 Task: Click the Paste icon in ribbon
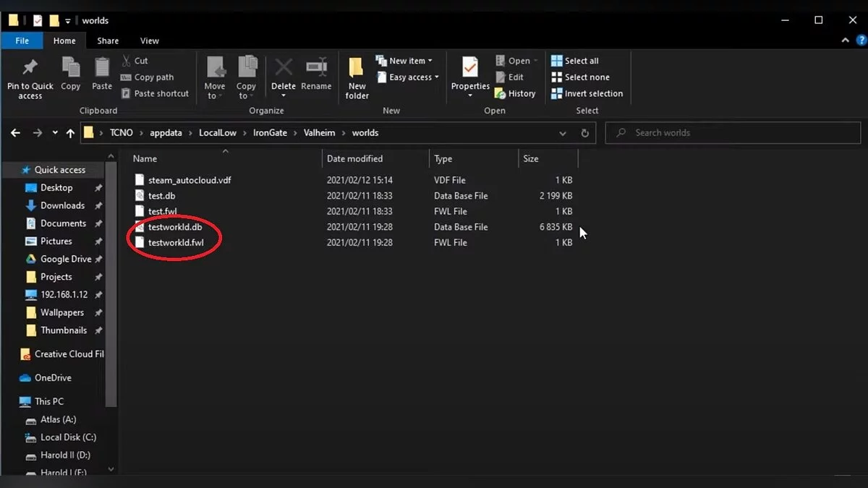(x=102, y=69)
